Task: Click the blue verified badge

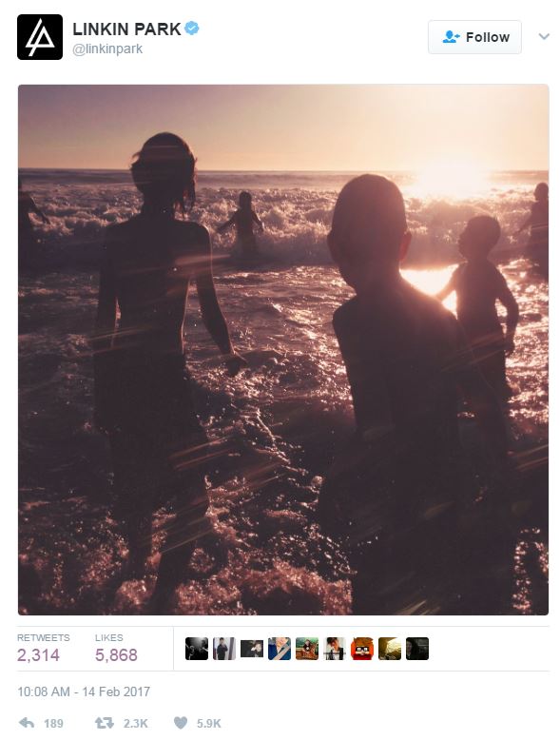Action: (x=191, y=29)
